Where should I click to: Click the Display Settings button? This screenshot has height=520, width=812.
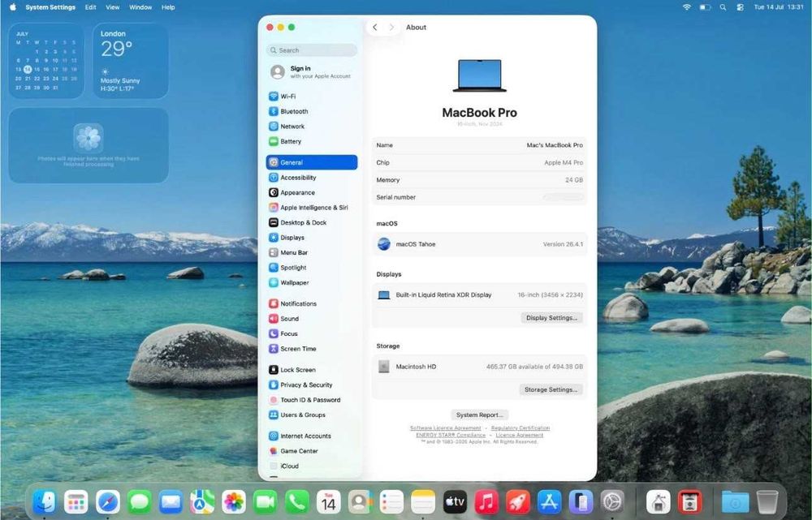pos(551,318)
